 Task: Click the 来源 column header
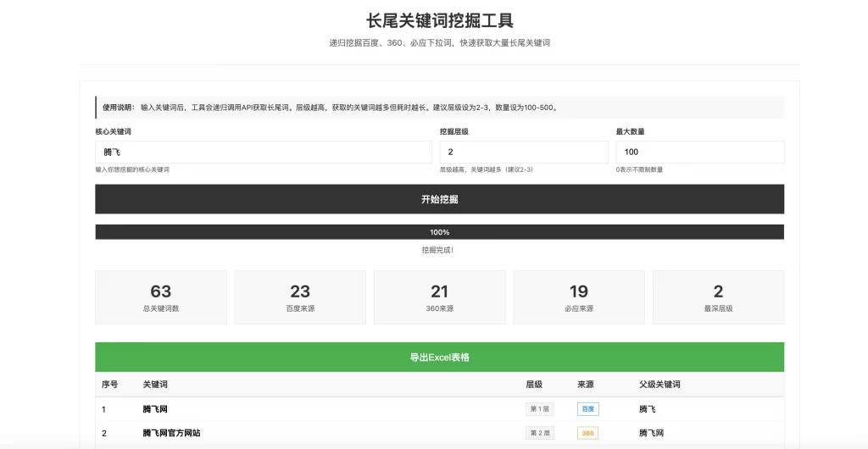586,385
